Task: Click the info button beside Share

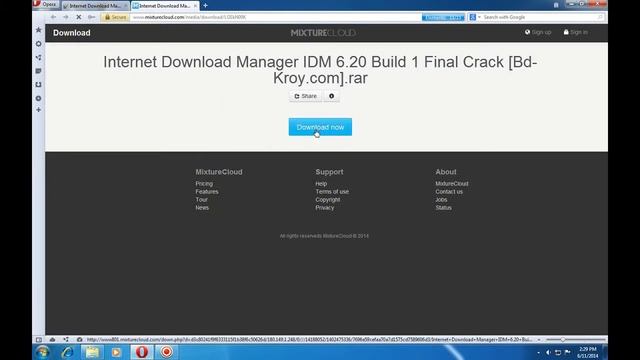Action: (x=331, y=96)
